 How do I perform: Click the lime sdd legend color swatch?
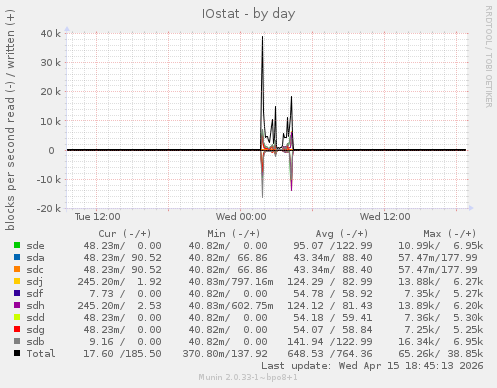[17, 317]
